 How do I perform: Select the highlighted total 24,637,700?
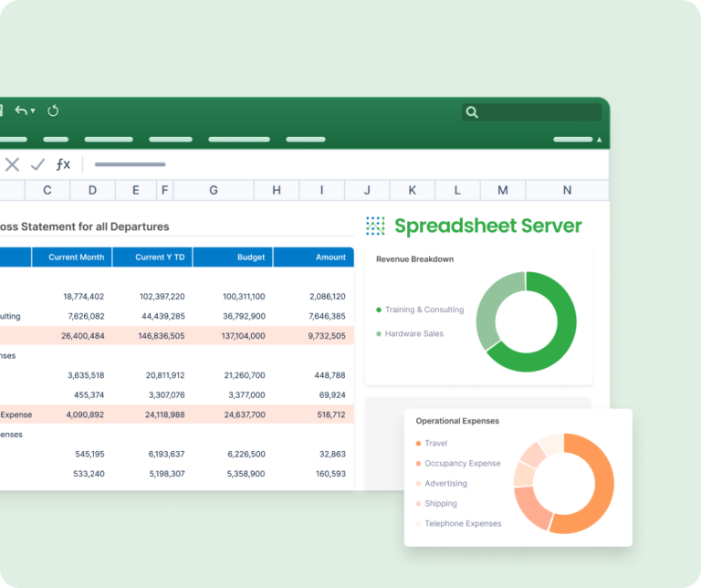click(245, 415)
